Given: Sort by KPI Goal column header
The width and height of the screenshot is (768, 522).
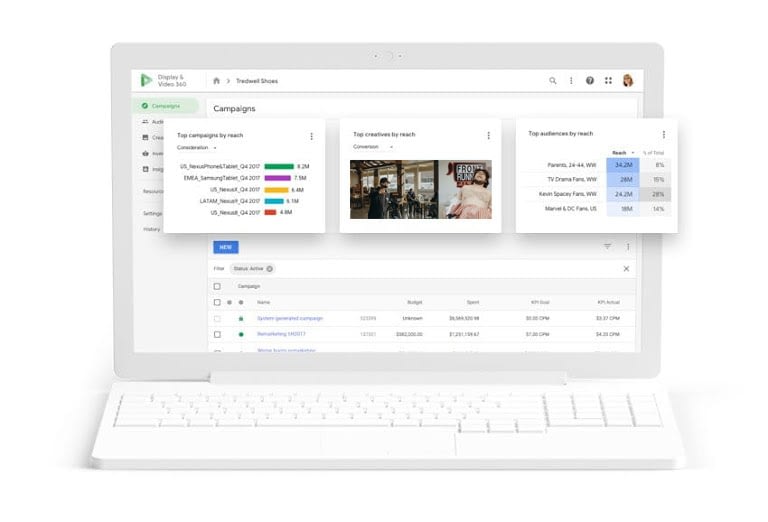Looking at the screenshot, I should pos(540,302).
